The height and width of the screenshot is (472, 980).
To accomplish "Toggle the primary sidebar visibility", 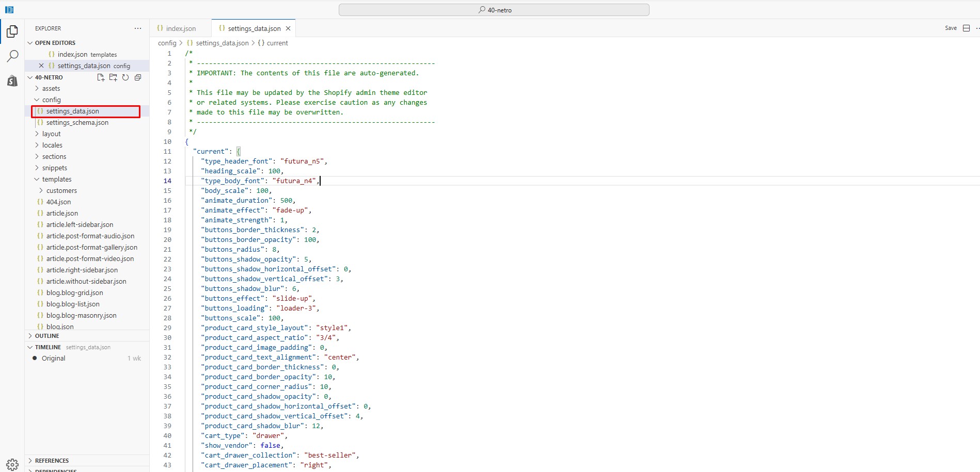I will [x=9, y=10].
